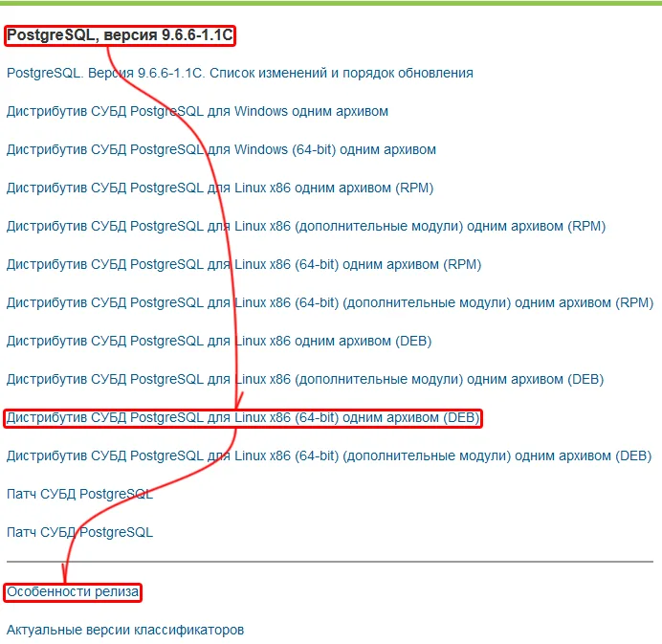Open Linux x86 additional modules (RPM) link
The width and height of the screenshot is (662, 644).
[306, 227]
